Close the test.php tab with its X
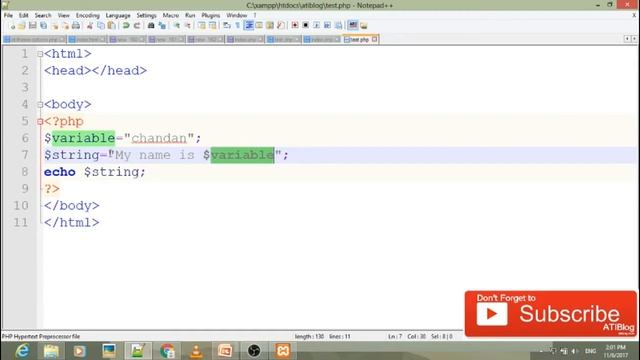Screen dimensions: 640x360 [374, 40]
